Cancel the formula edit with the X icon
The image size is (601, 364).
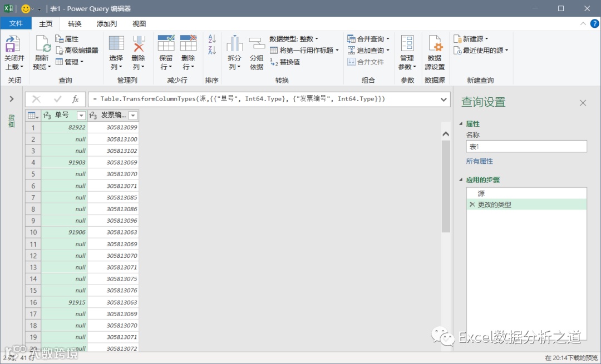[x=36, y=99]
